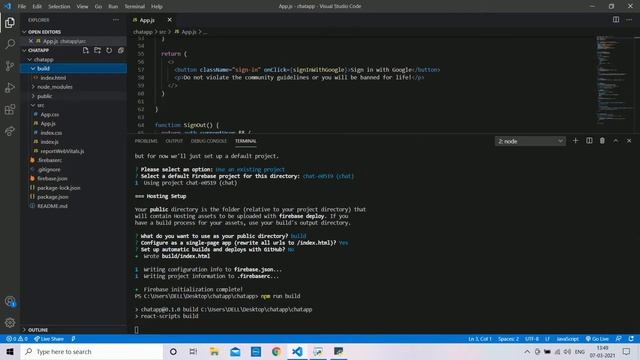640x360 pixels.
Task: Click the Windows search box
Action: click(92, 351)
